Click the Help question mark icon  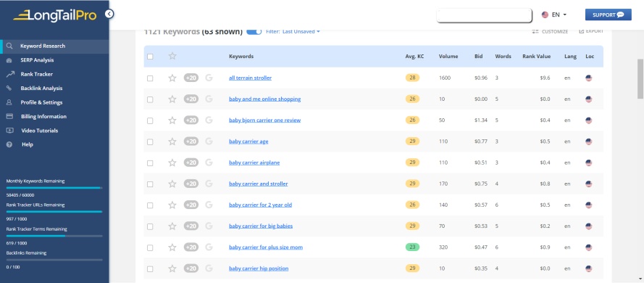[9, 144]
